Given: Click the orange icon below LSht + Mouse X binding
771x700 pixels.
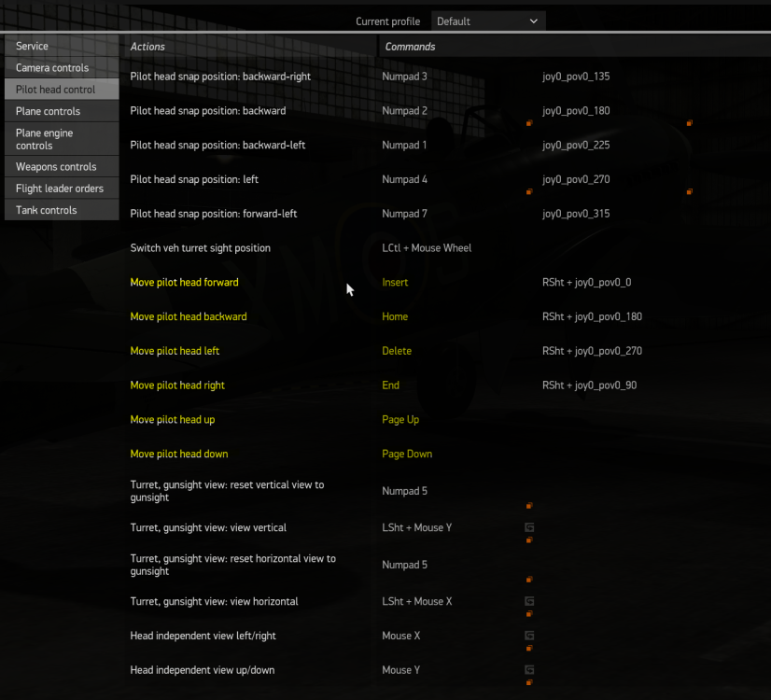Looking at the screenshot, I should (x=529, y=613).
